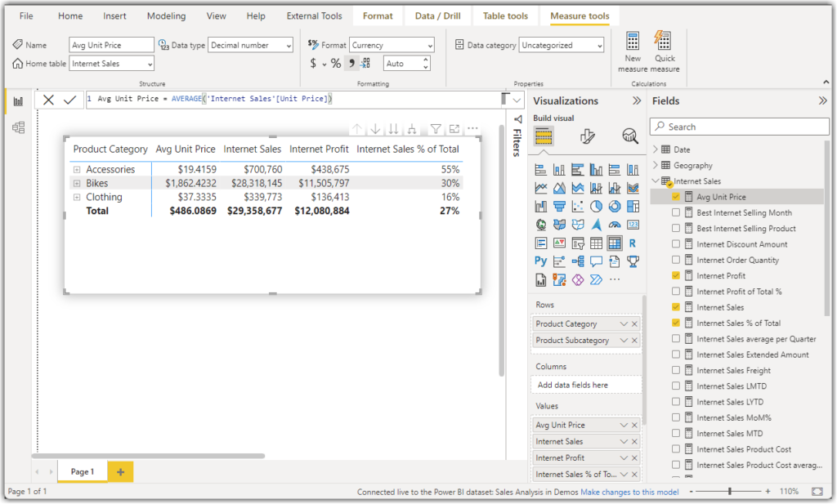Select the Python visual icon
This screenshot has width=837, height=504.
541,261
